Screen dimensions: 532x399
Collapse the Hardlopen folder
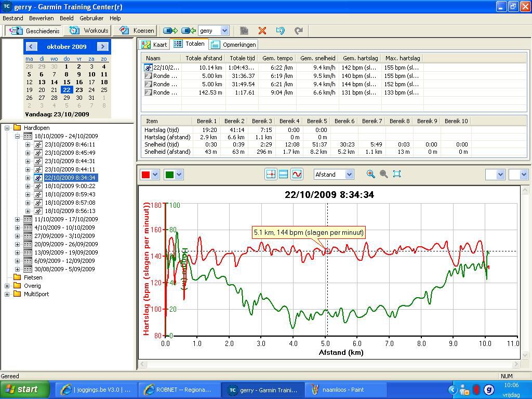click(7, 128)
